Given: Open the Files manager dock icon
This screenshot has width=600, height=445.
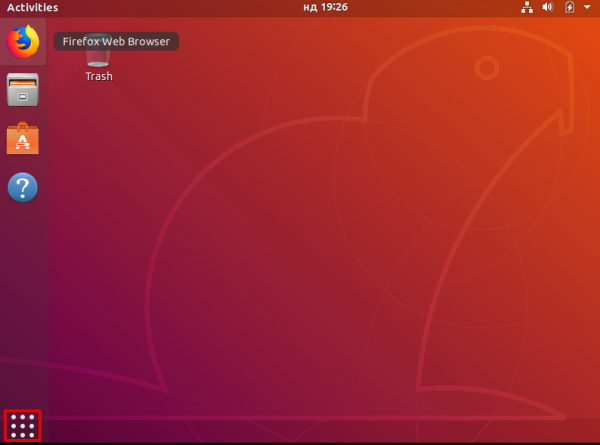Looking at the screenshot, I should coord(23,90).
